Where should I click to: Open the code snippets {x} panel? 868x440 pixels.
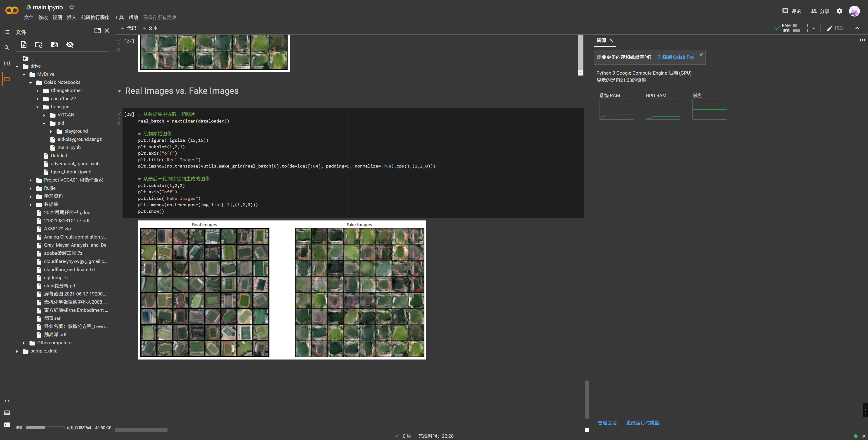7,63
